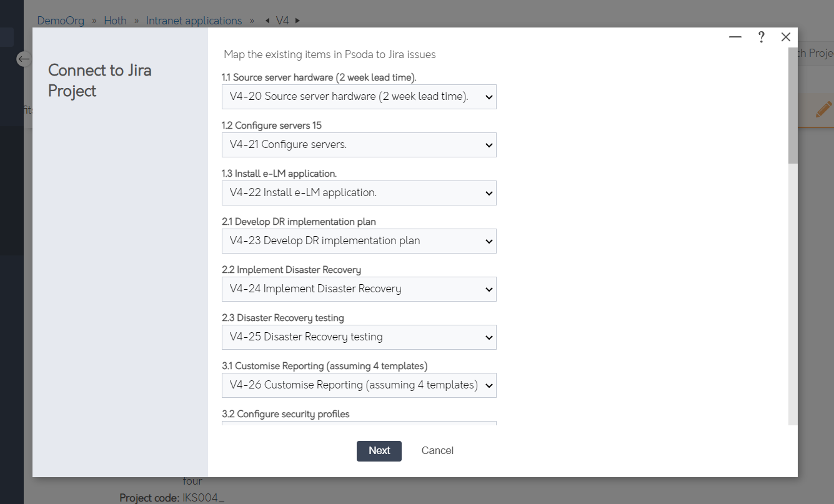Click the Cancel button
Viewport: 834px width, 504px height.
point(437,451)
